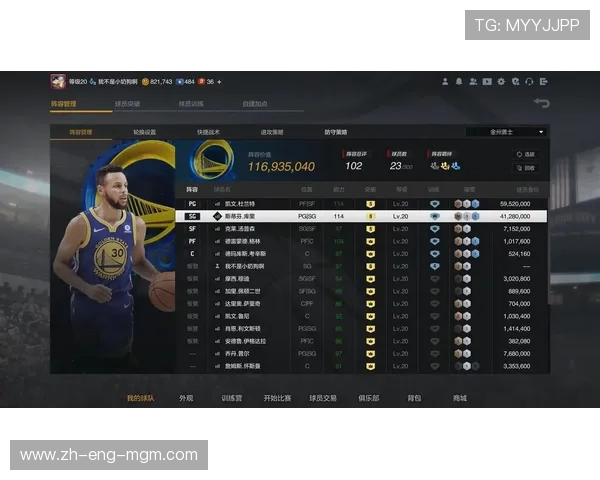Screen dimensions: 600x480
Task: Switch to the 自建加点 top tab
Action: tap(255, 104)
